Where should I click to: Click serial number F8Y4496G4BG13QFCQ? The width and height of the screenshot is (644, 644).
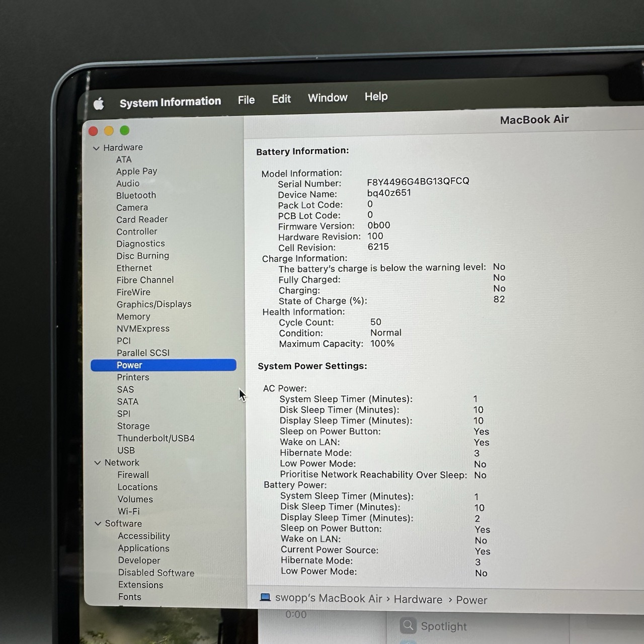[x=418, y=181]
